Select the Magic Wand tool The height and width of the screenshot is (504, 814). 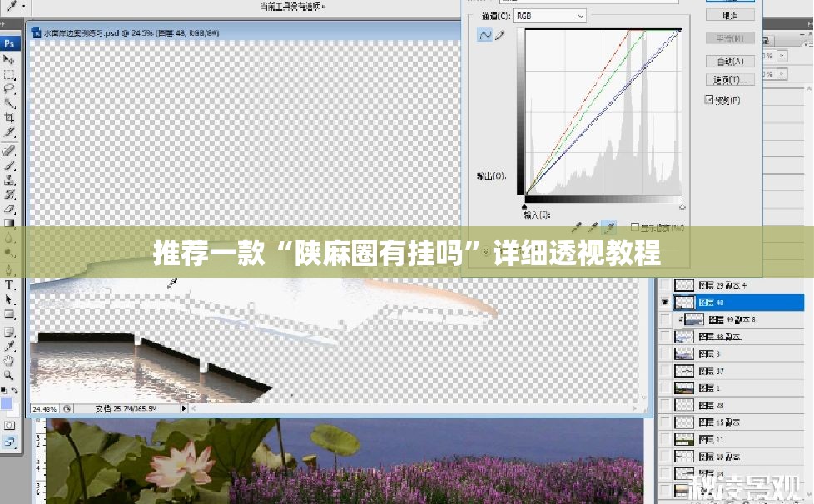pyautogui.click(x=9, y=104)
